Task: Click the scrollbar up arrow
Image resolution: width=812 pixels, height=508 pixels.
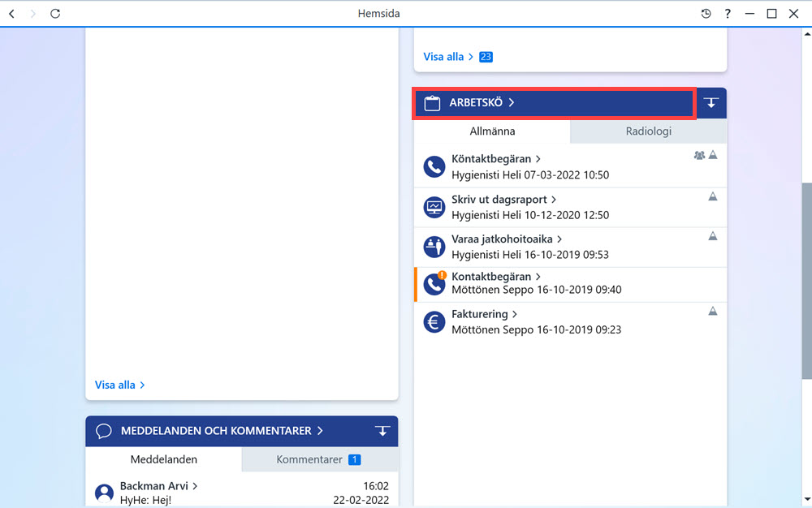Action: [807, 34]
